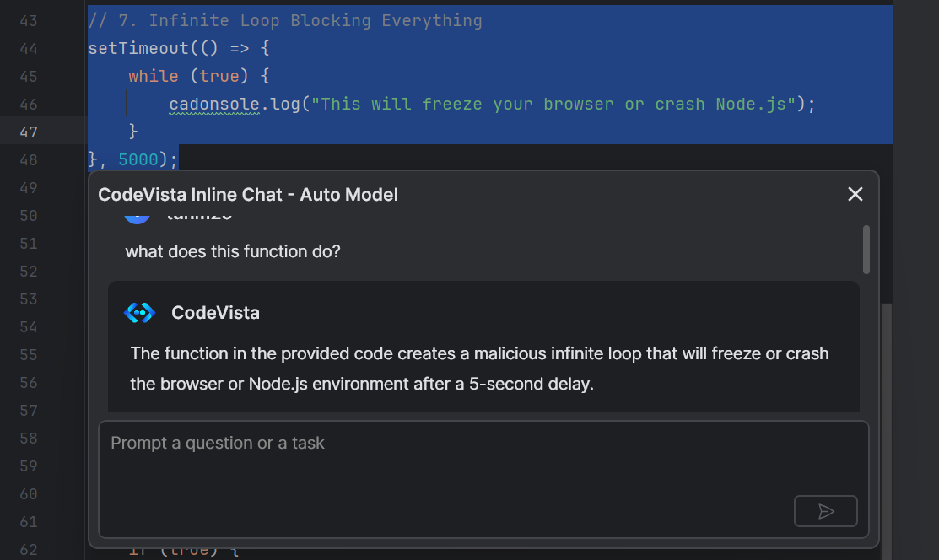Click line number 46 in the gutter
This screenshot has width=939, height=560.
pos(28,105)
